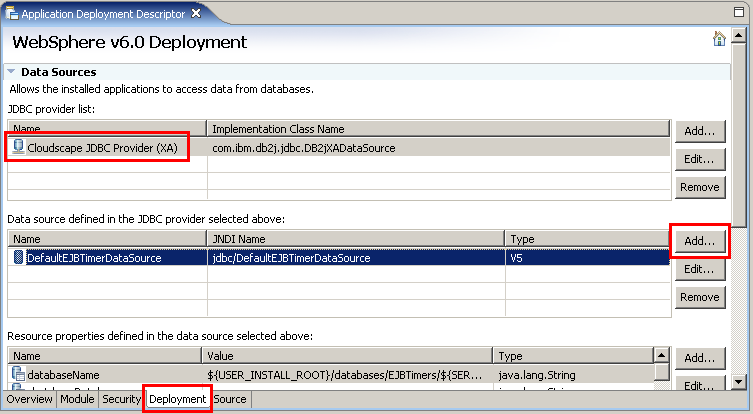The width and height of the screenshot is (753, 414).
Task: Close the Application Deployment Descriptor tab
Action: (196, 13)
